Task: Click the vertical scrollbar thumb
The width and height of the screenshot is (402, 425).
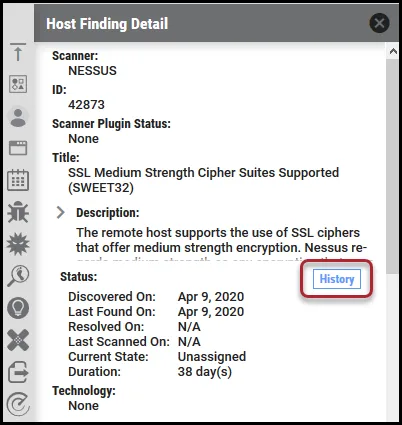Action: [x=392, y=166]
